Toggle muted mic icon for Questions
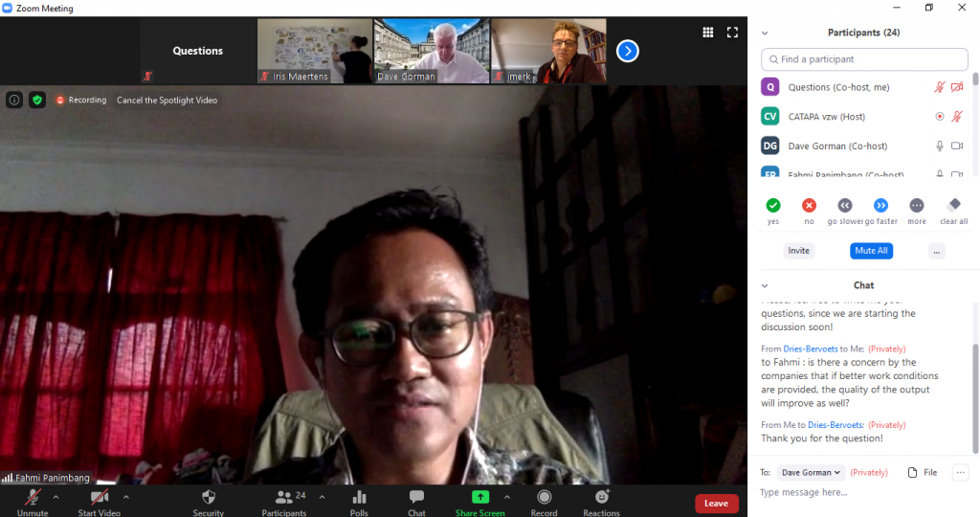 [x=940, y=87]
